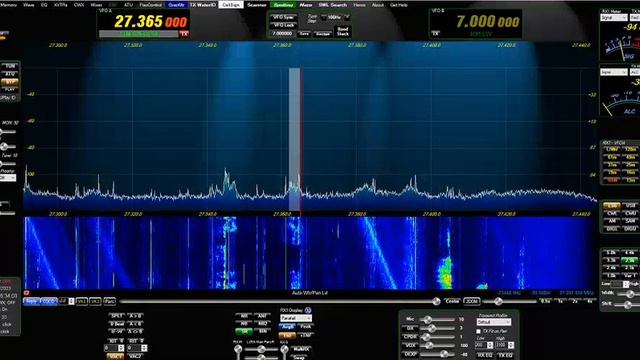Open the CallSign menu item
Viewport: 640px width, 360px height.
pos(231,5)
